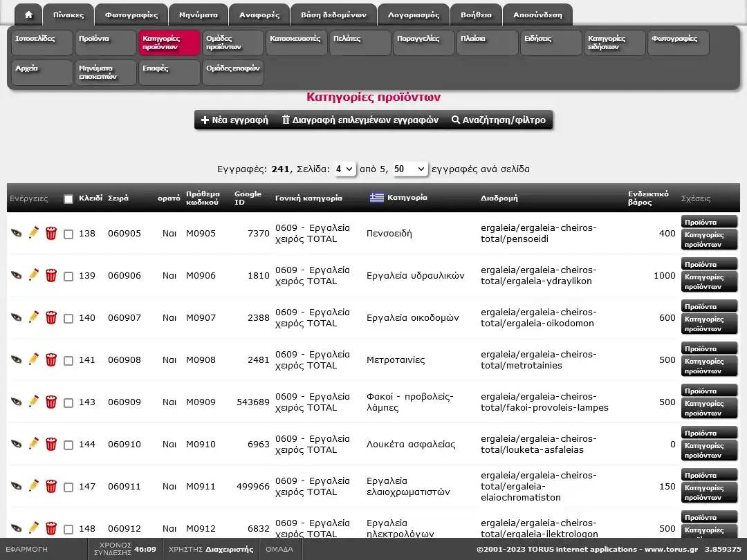This screenshot has width=747, height=560.
Task: View record 138 with the eye icon
Action: click(x=17, y=234)
